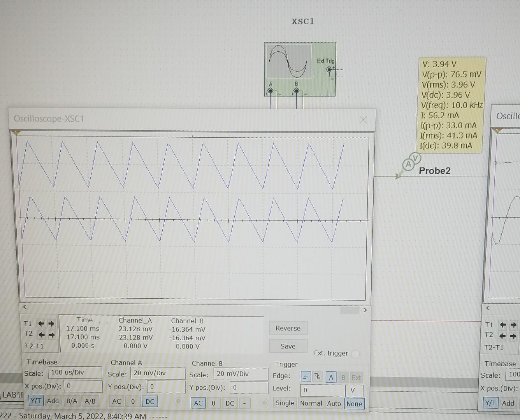Enable AC coupling for Channel A
520x420 pixels.
(116, 401)
